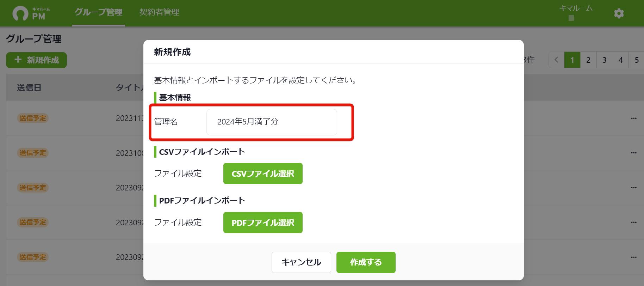
Task: Click the CSVファイル選択 button
Action: [263, 174]
